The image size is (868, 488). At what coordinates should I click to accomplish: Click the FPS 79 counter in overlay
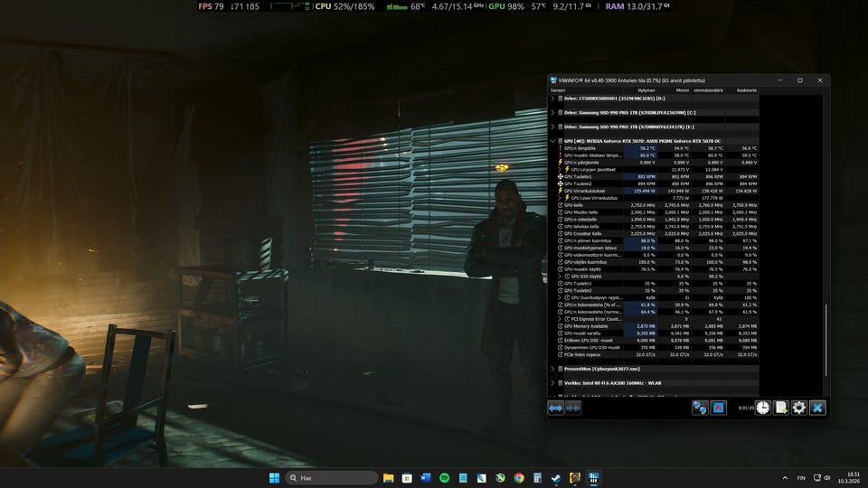(x=211, y=6)
